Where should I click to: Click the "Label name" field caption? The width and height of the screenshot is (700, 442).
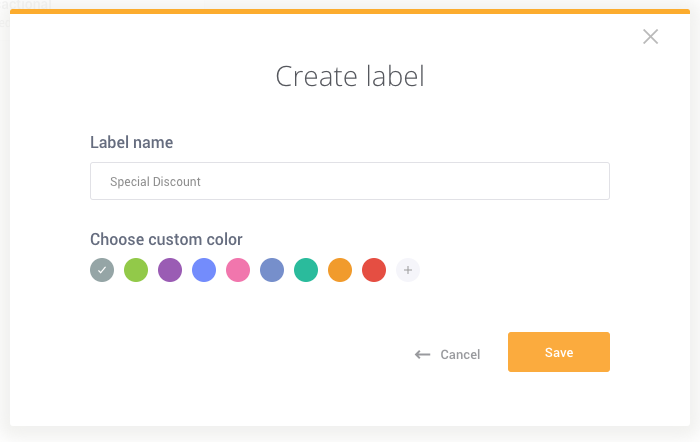pos(131,143)
